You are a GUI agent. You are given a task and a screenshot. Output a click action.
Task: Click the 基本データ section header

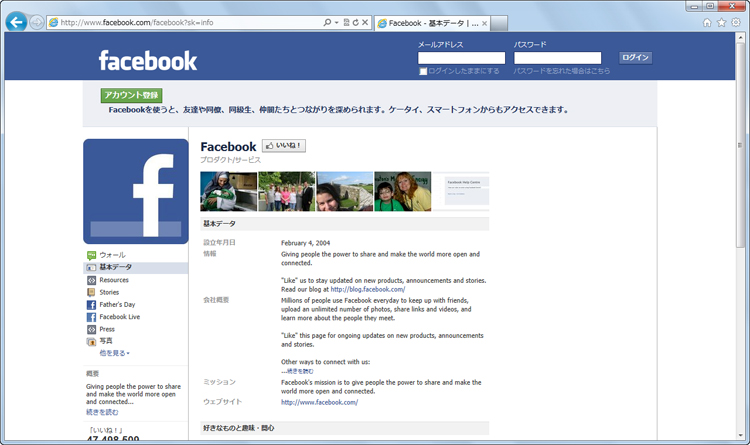point(344,224)
